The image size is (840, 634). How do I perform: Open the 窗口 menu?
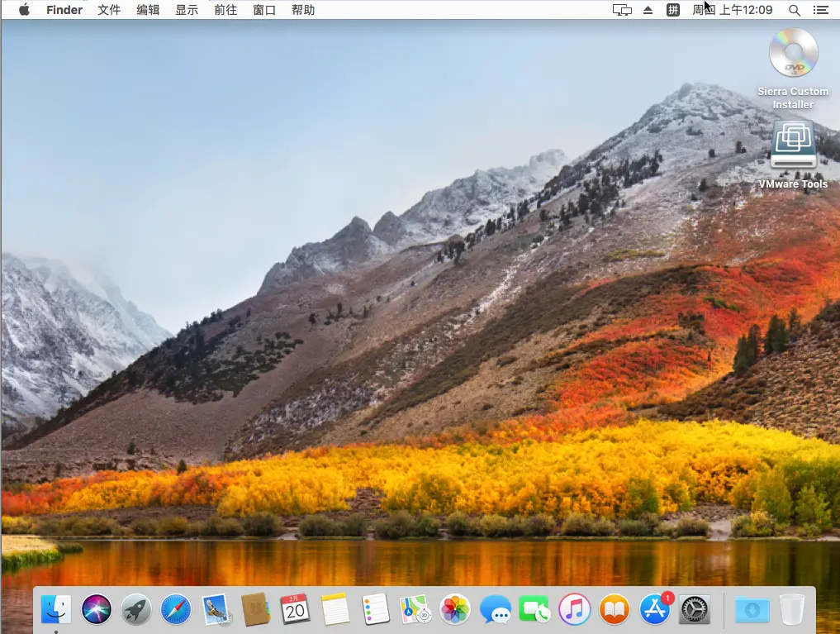(264, 10)
